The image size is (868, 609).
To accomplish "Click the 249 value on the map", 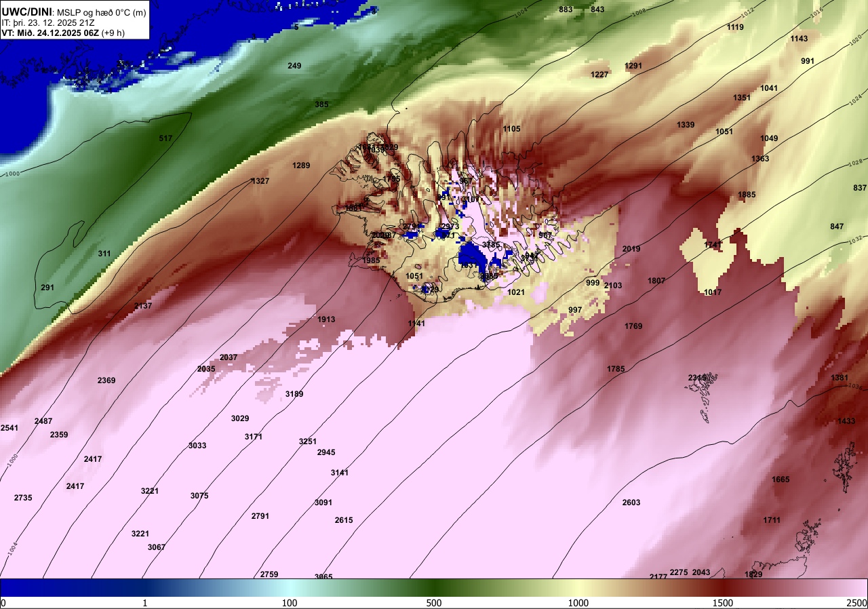I will coord(294,66).
